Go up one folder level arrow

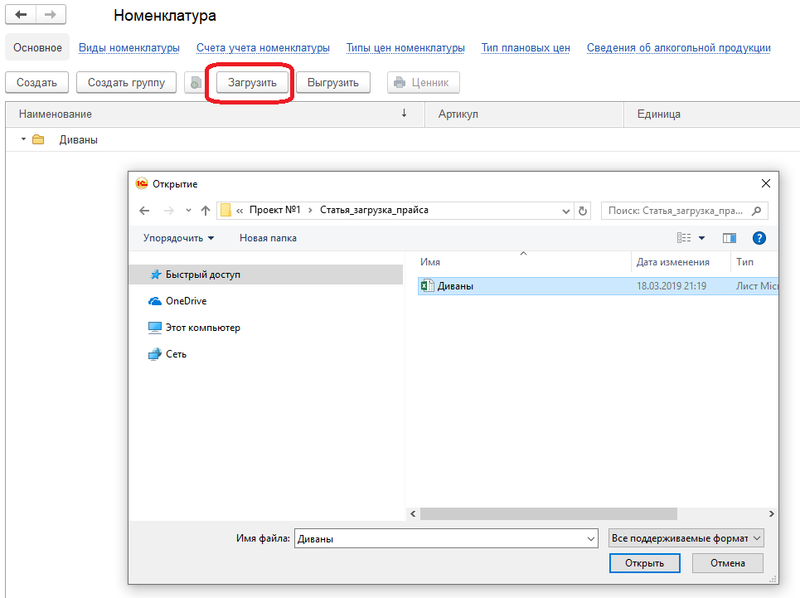[205, 210]
